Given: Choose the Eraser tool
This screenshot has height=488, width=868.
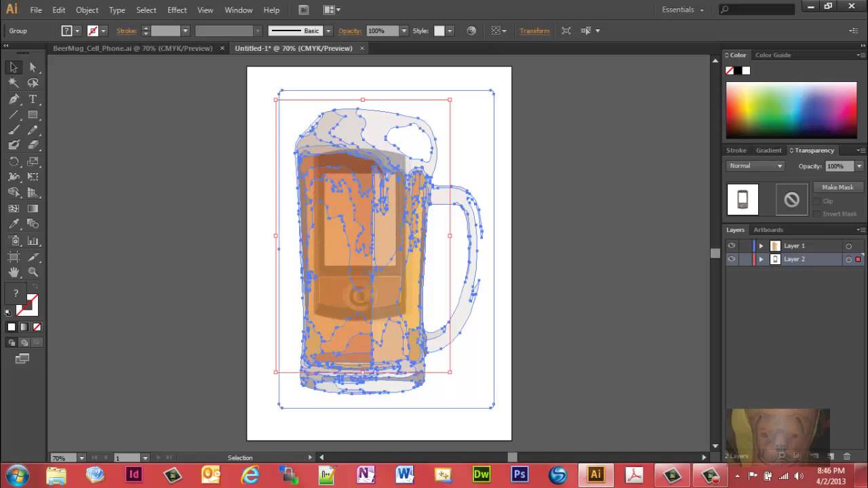Looking at the screenshot, I should (x=33, y=145).
